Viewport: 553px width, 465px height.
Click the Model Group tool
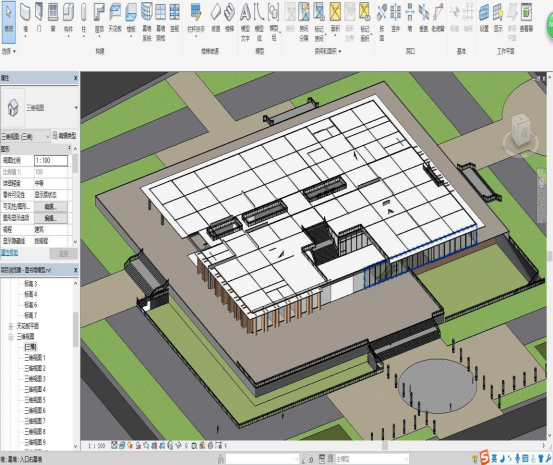point(274,21)
